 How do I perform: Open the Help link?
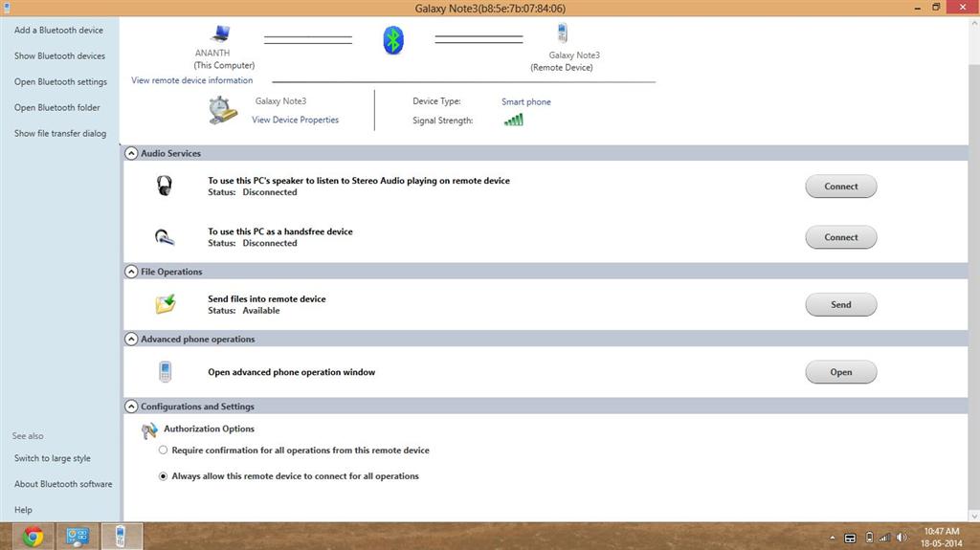23,510
